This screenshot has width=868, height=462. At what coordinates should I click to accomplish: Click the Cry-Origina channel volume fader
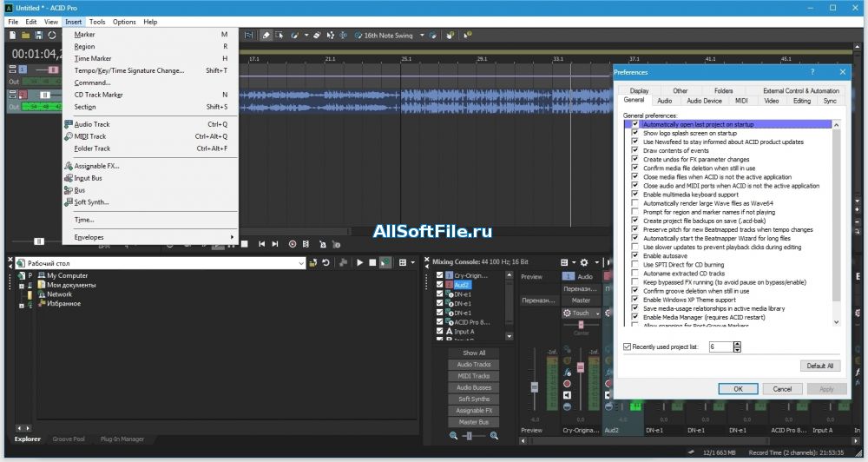coord(580,366)
